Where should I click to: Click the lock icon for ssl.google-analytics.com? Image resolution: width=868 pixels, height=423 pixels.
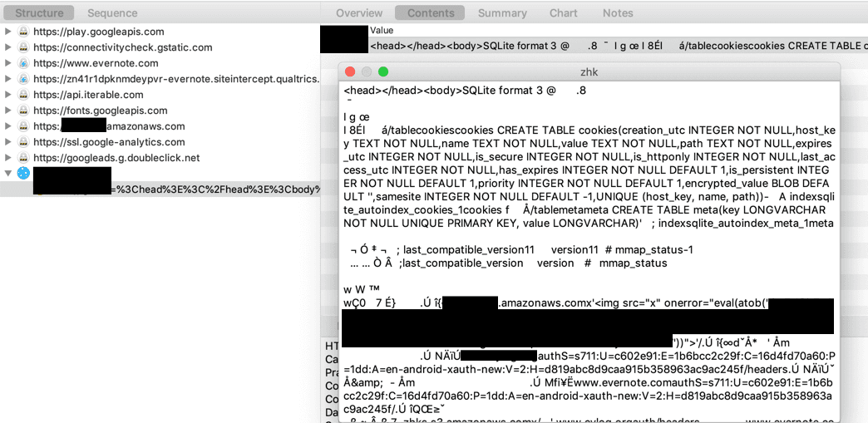pos(23,142)
